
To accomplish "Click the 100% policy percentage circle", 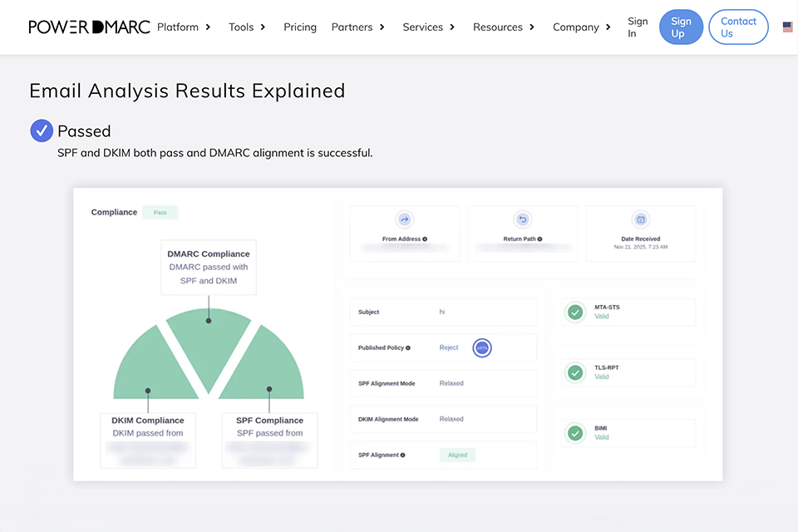I will (482, 347).
